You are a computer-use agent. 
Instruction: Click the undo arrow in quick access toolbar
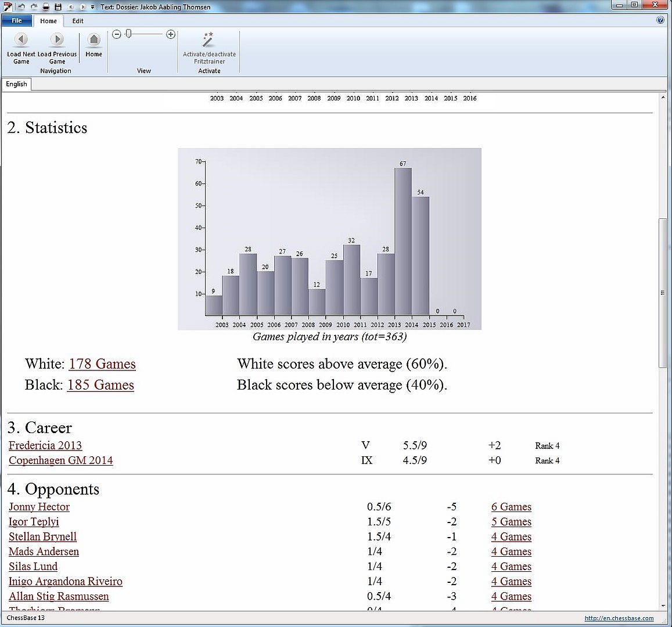tap(21, 7)
